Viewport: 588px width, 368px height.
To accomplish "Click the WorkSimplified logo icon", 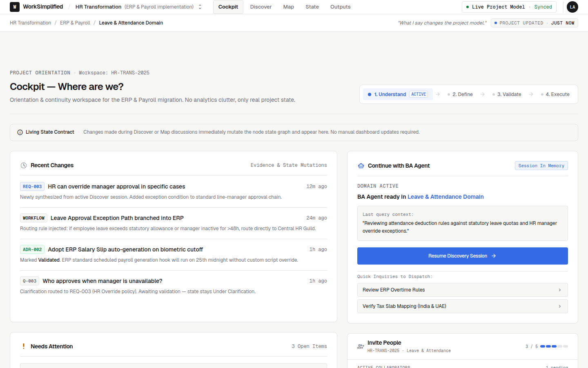I will 15,7.
